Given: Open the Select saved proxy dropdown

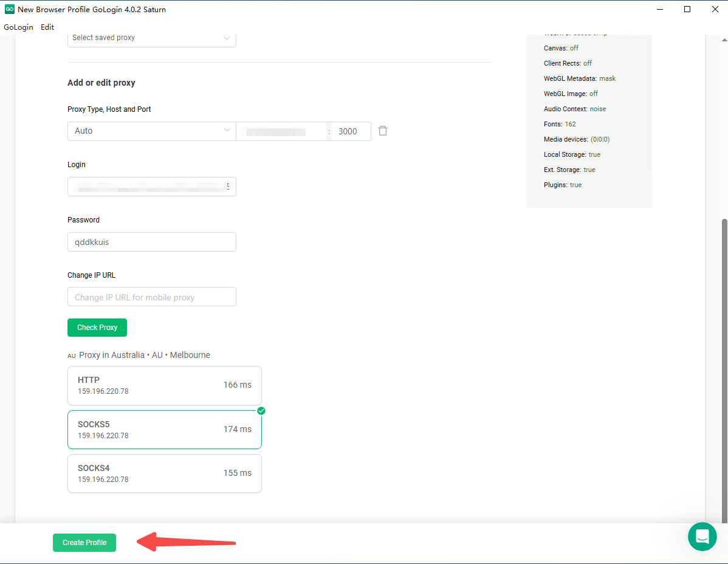Looking at the screenshot, I should point(151,38).
